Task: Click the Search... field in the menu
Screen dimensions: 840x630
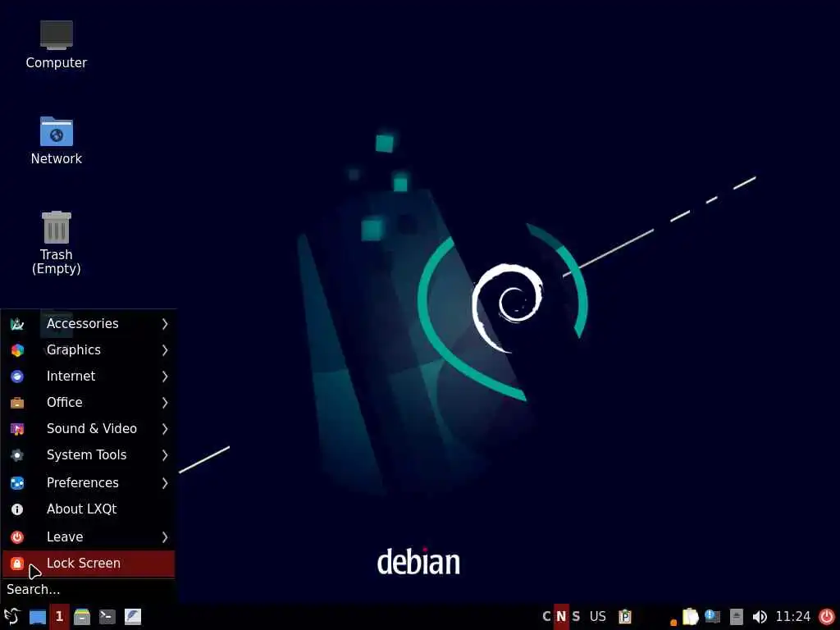Action: (89, 590)
